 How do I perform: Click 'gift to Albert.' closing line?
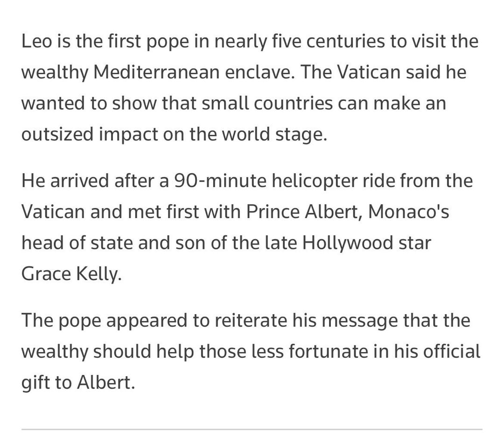coord(78,383)
